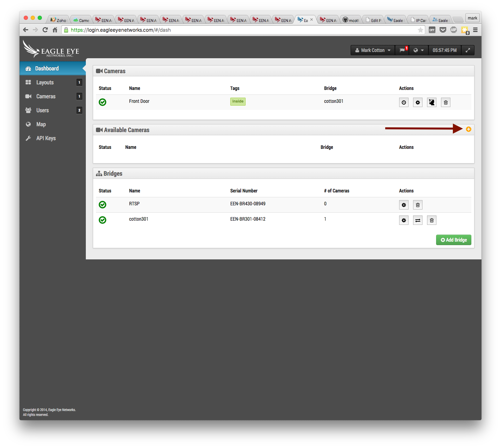The image size is (501, 448).
Task: Click the inside tag on Front Door
Action: click(238, 101)
